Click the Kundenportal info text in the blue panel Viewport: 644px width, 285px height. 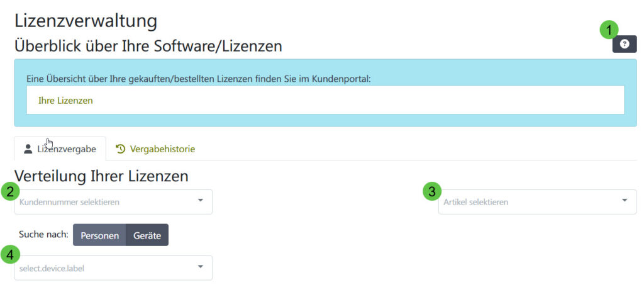pos(199,79)
